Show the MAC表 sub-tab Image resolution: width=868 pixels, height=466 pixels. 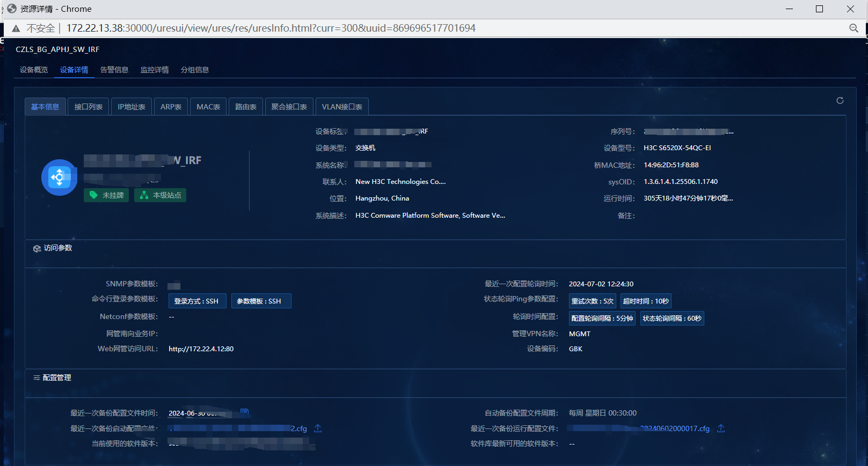pos(208,107)
